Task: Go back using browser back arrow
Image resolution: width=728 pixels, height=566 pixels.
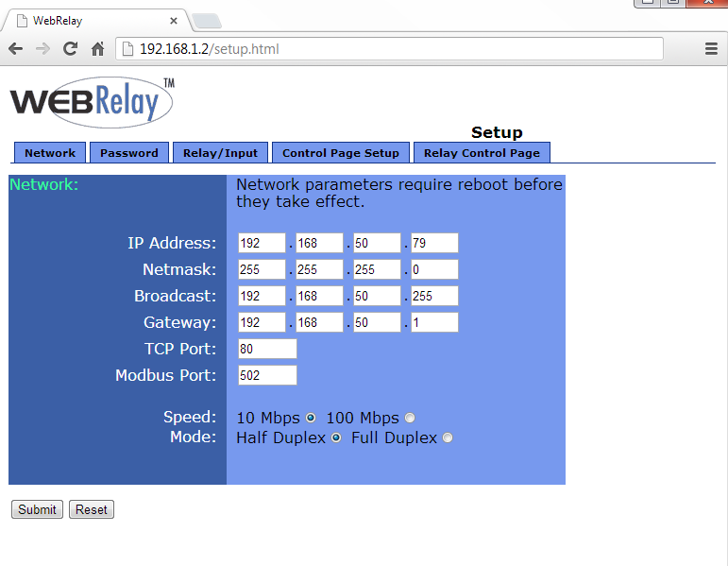Action: point(15,49)
